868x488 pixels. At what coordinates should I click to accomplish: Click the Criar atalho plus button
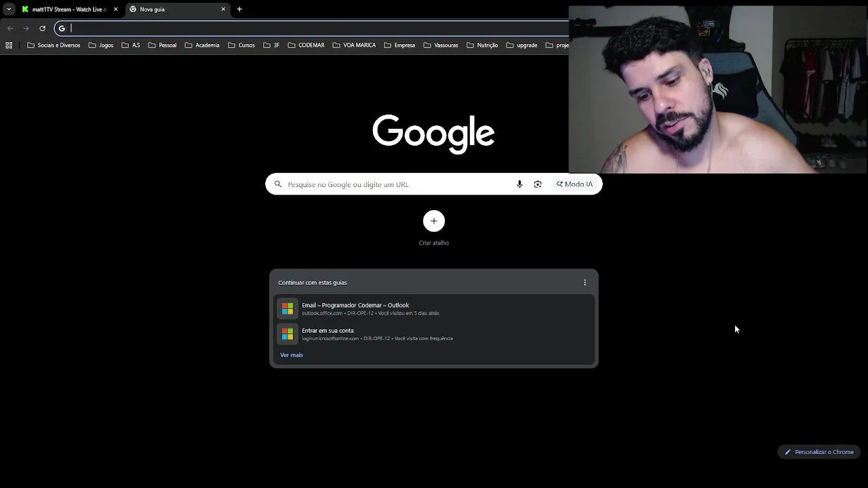click(x=434, y=221)
